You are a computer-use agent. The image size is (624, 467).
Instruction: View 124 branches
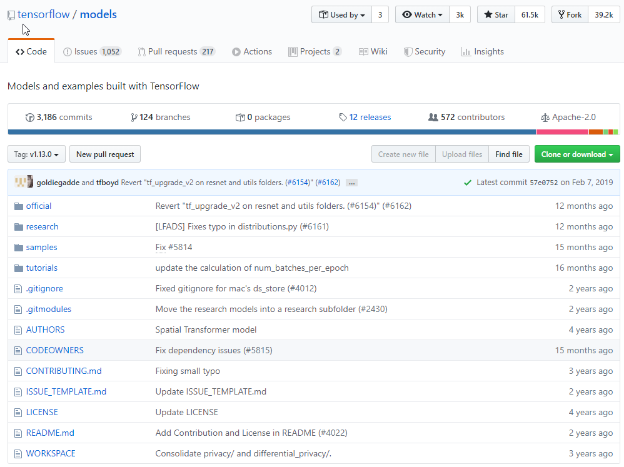click(160, 117)
